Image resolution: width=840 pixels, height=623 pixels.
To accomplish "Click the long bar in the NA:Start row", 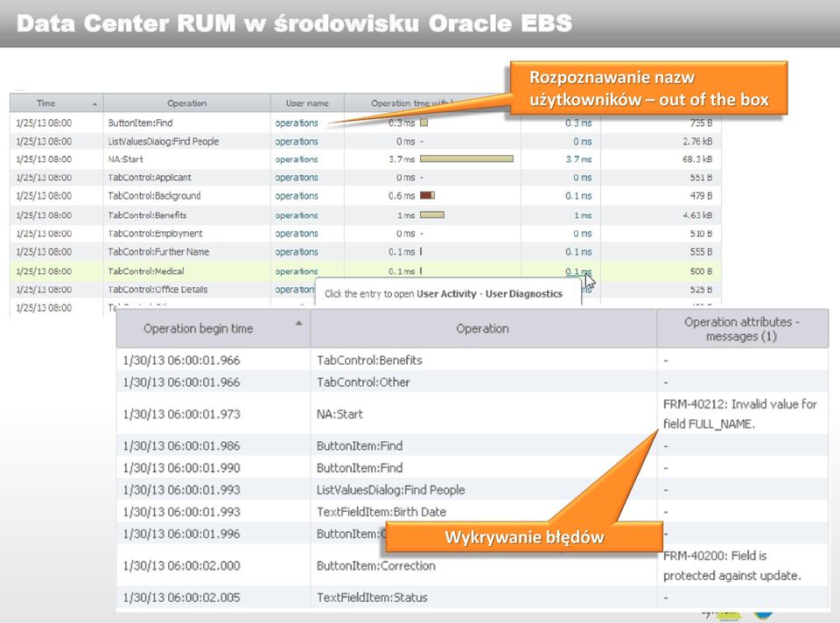I will (466, 159).
